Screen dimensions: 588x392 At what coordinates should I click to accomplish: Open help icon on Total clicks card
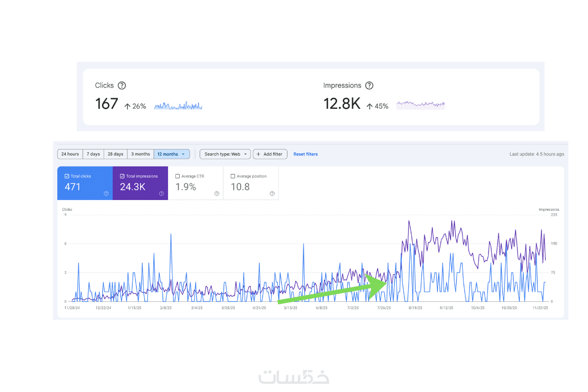106,194
